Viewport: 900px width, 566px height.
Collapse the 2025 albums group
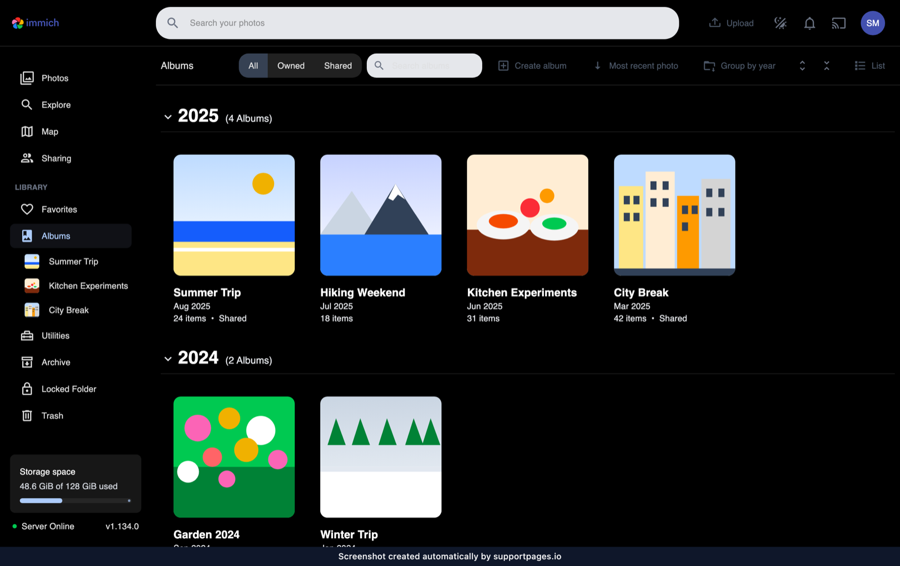point(168,117)
